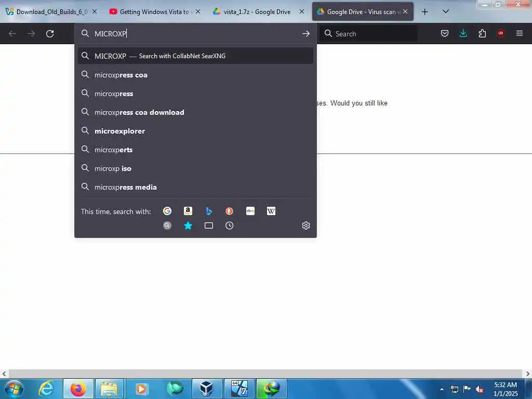The image size is (532, 399).
Task: Click in the address bar MICROXP text
Action: (110, 34)
